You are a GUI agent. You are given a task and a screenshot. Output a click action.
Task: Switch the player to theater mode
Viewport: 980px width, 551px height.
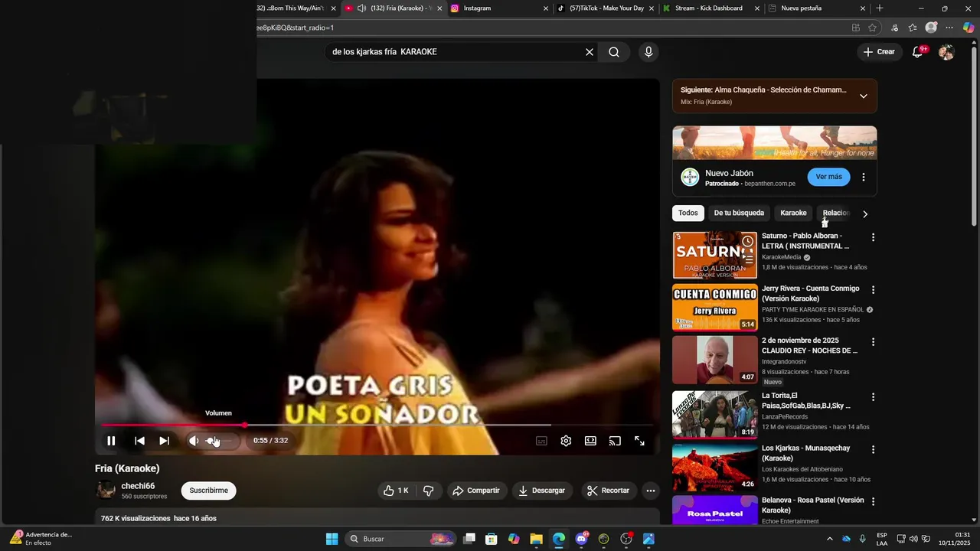(590, 441)
